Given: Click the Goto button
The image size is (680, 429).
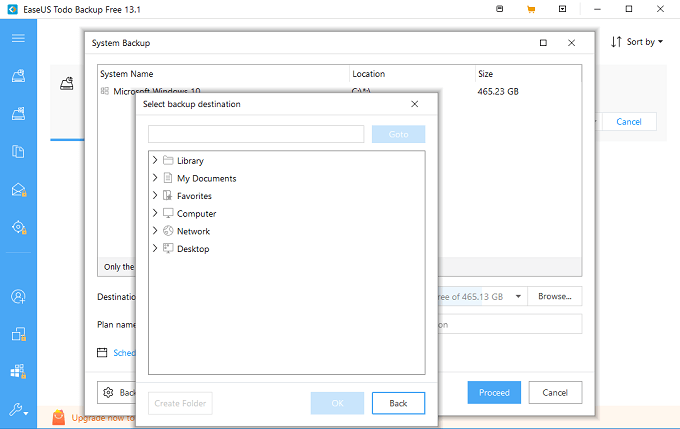Looking at the screenshot, I should point(399,134).
